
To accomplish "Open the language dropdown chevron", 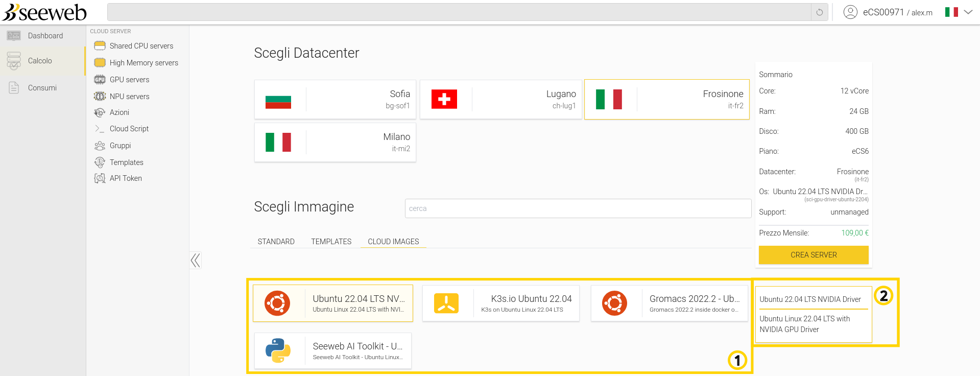I will coord(968,12).
